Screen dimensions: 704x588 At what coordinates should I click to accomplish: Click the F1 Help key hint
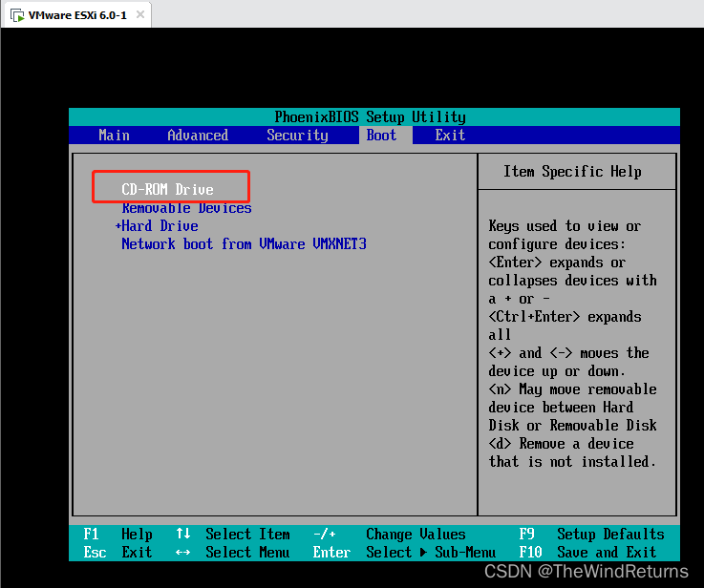point(117,535)
